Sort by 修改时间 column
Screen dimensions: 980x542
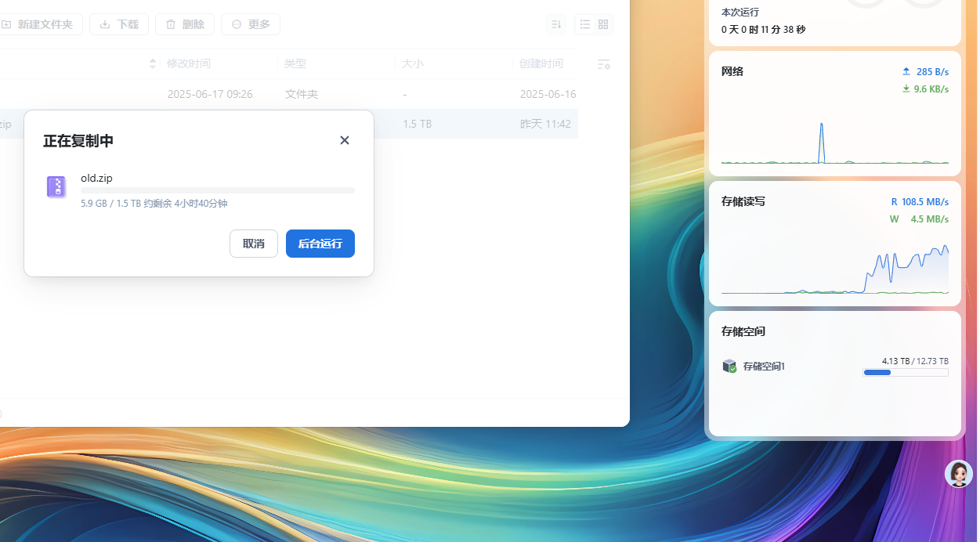pos(189,63)
